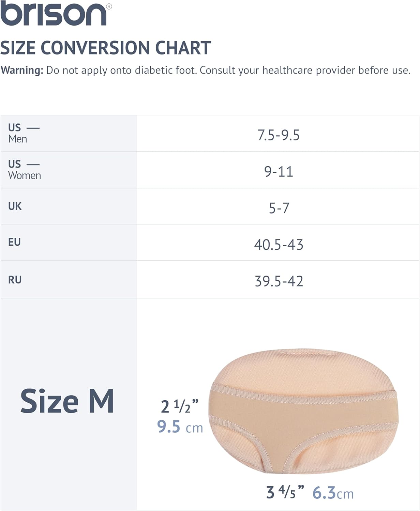Click the 2 1/2 inch height measurement
Image resolution: width=420 pixels, height=511 pixels.
click(x=180, y=406)
